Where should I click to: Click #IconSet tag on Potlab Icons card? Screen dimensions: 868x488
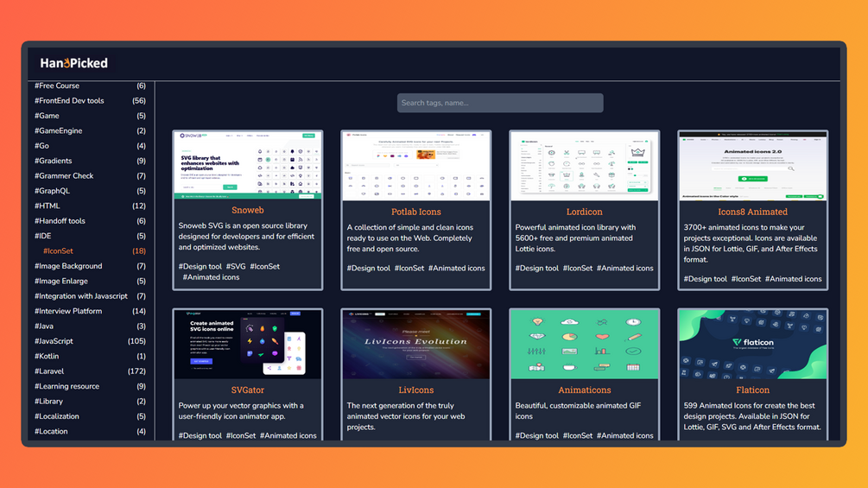(x=409, y=268)
